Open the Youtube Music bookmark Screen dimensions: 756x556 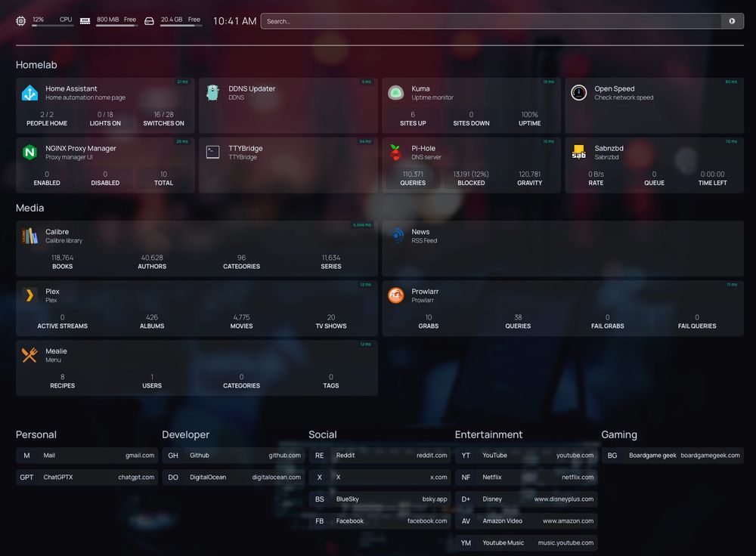tap(526, 542)
